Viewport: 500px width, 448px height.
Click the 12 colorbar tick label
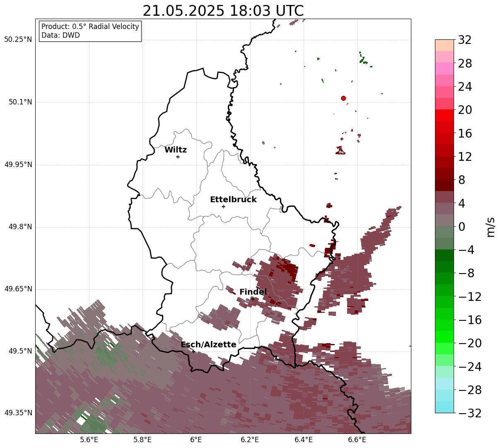coord(465,157)
